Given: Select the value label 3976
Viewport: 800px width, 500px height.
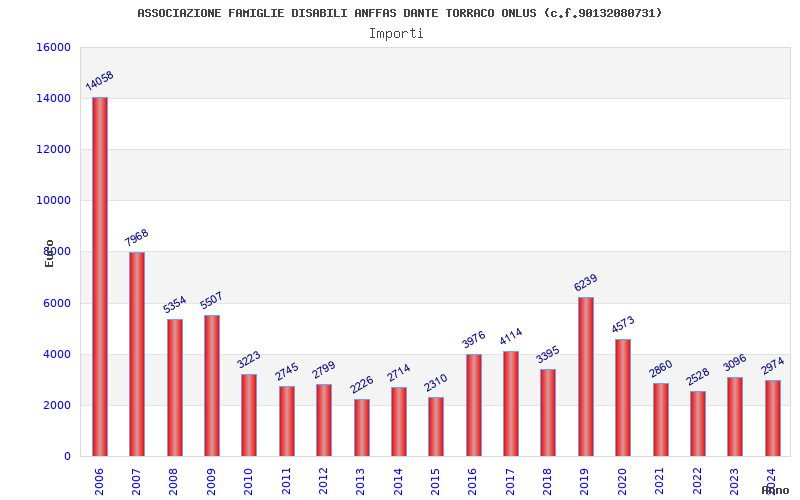Looking at the screenshot, I should (473, 340).
